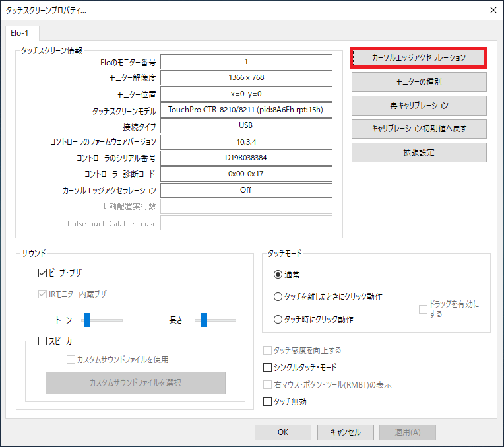Screen dimensions: 504x447
Task: Click the カーソルエッジアクセラレーション button
Action: (x=418, y=58)
